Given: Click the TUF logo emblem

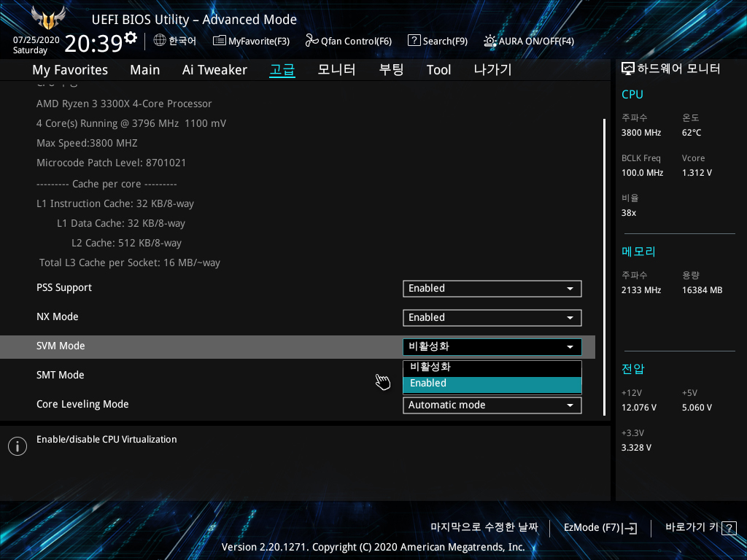Looking at the screenshot, I should click(48, 17).
